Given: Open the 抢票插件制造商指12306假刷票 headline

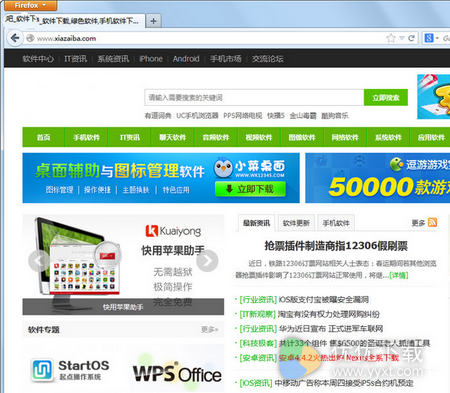Looking at the screenshot, I should point(336,246).
